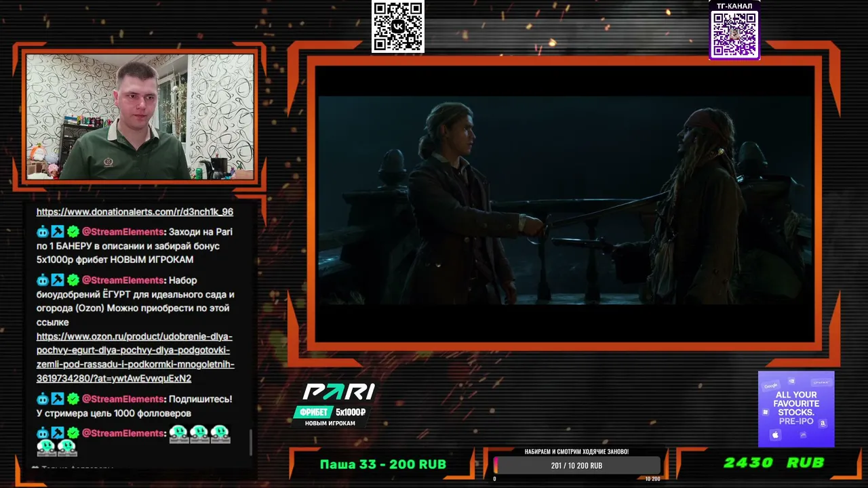The image size is (868, 488).
Task: Click the 'НОВЫМ ИГРОКАМ' caption under Pari
Action: (x=330, y=423)
